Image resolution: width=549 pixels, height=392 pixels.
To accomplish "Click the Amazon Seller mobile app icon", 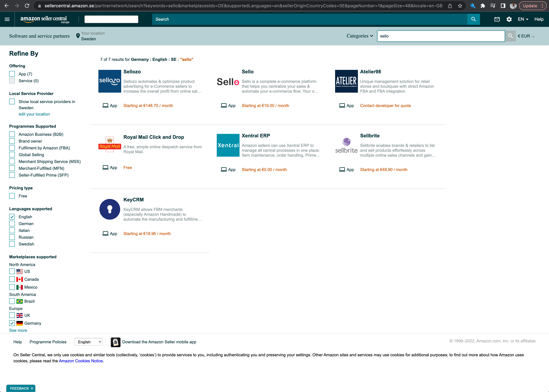I will pyautogui.click(x=115, y=342).
